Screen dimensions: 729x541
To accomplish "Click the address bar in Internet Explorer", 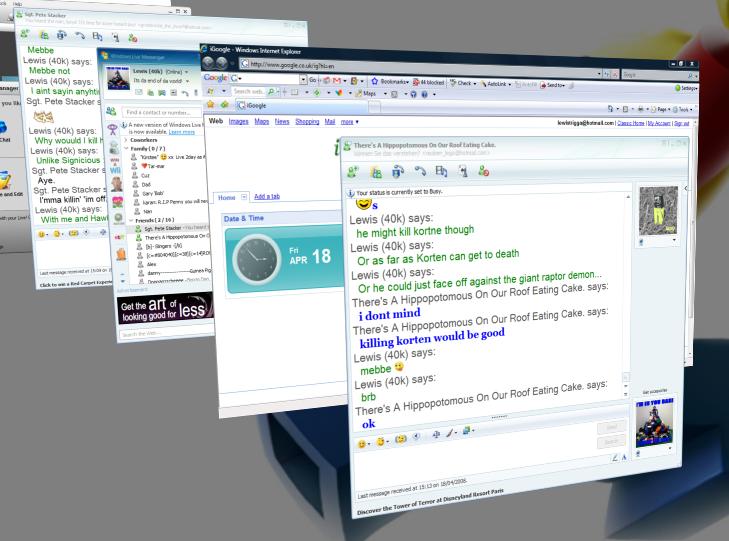I will point(421,68).
